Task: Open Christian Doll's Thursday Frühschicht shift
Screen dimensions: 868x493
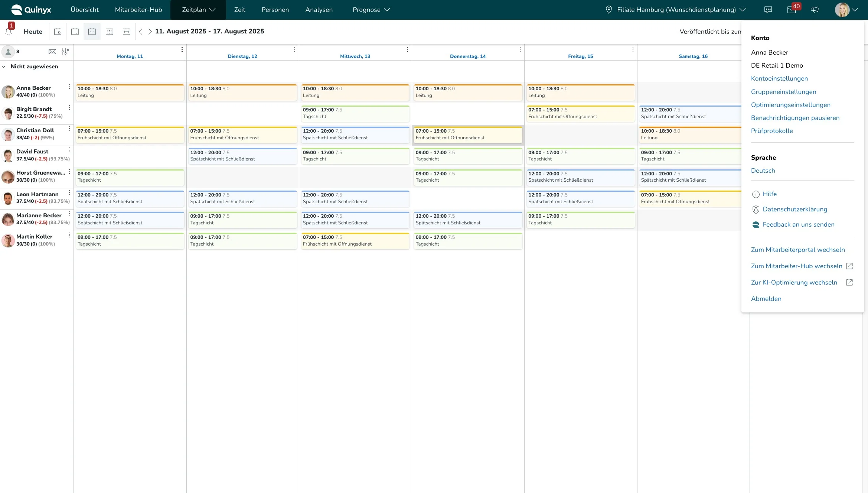Action: 467,134
